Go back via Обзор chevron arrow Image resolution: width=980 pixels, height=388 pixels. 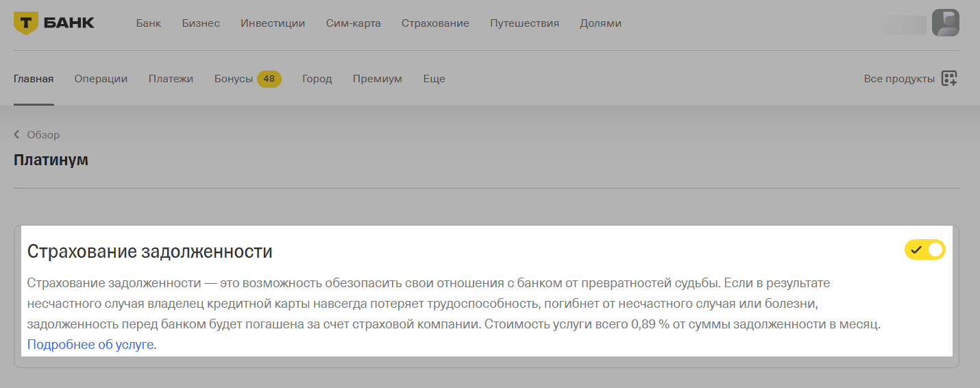click(x=16, y=135)
